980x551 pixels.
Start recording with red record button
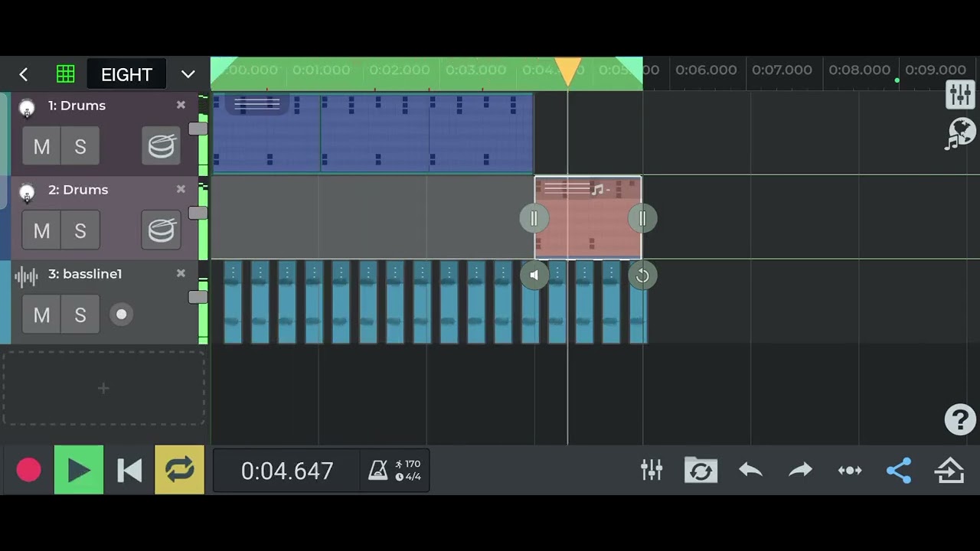coord(29,470)
